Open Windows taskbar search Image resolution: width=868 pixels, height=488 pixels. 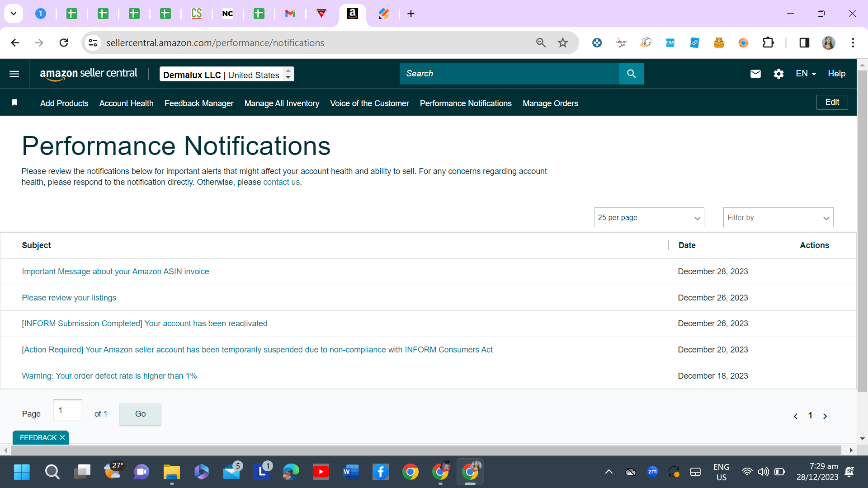[52, 472]
